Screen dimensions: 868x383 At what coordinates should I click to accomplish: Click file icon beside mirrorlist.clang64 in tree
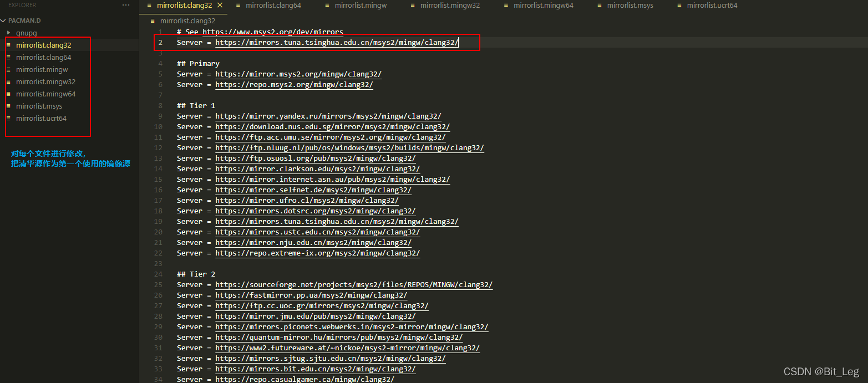click(x=8, y=57)
